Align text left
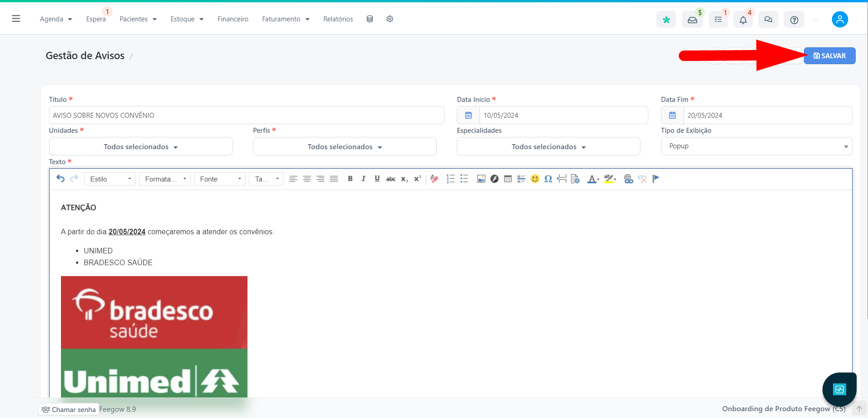The width and height of the screenshot is (868, 418). pyautogui.click(x=293, y=179)
